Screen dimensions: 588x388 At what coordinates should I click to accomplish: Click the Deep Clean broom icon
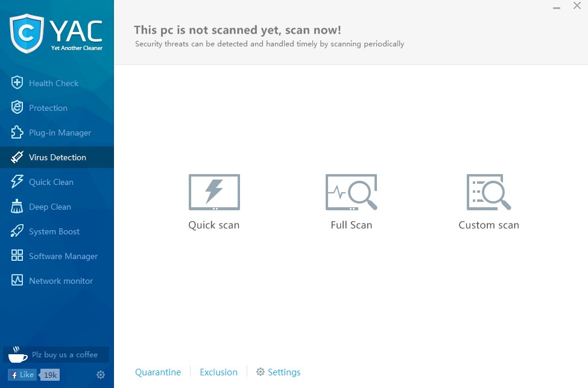[17, 207]
